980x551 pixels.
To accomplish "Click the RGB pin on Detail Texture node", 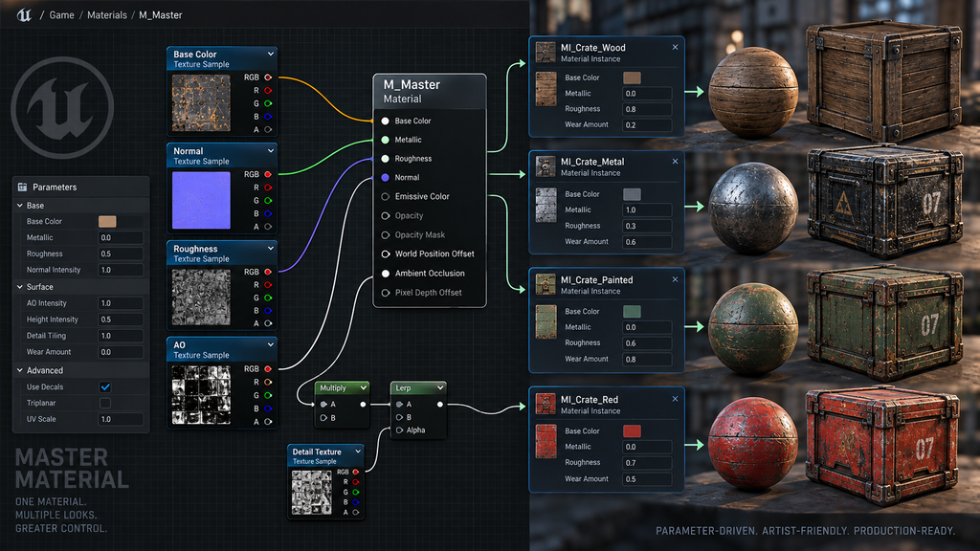I will [x=356, y=473].
